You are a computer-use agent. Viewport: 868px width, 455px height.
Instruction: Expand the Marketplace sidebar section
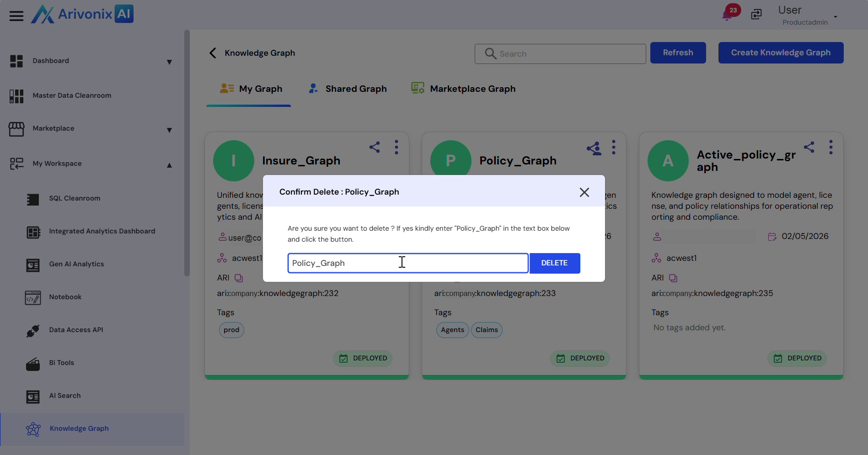(x=169, y=130)
